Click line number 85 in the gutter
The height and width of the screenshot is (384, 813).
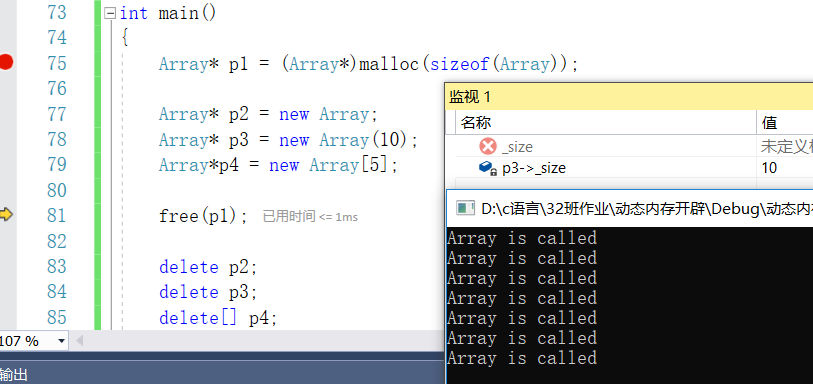click(57, 318)
